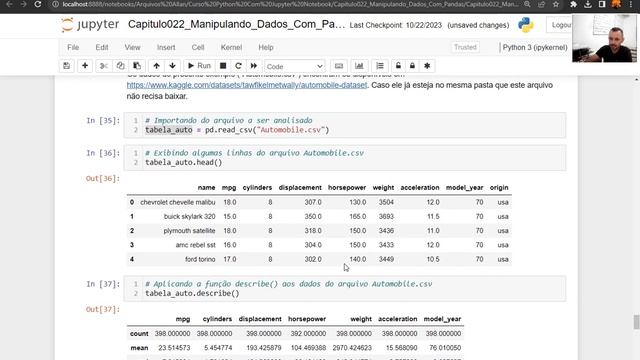
Task: Bookmark this page with the star icon
Action: (556, 4)
